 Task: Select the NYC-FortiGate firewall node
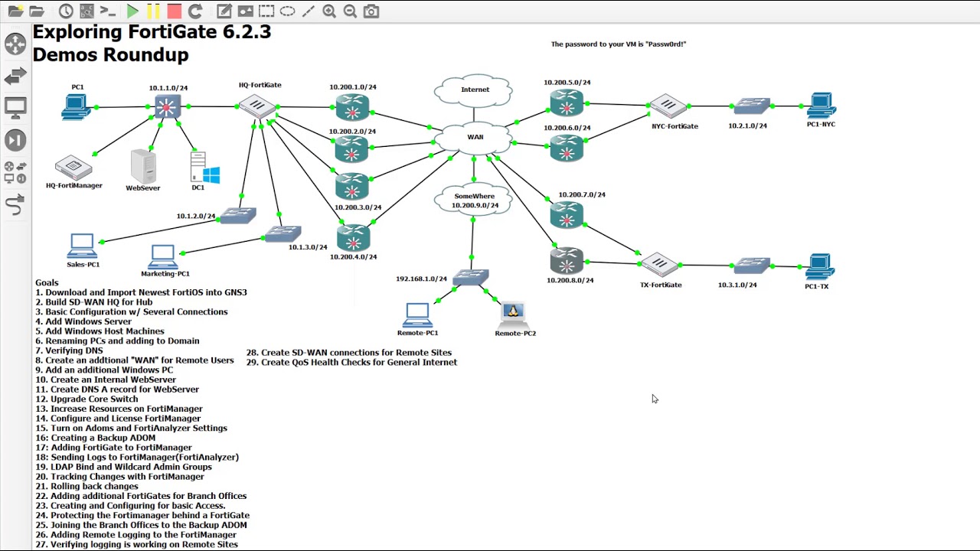668,106
